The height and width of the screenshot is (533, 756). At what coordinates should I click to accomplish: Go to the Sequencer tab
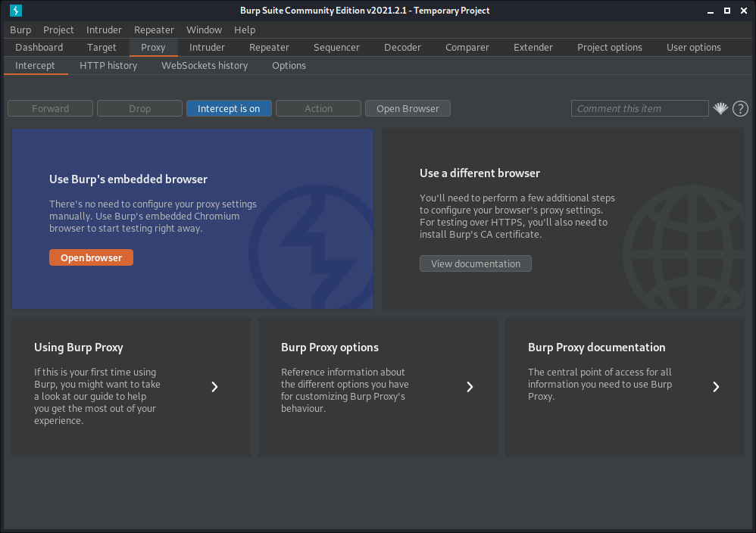[x=336, y=47]
